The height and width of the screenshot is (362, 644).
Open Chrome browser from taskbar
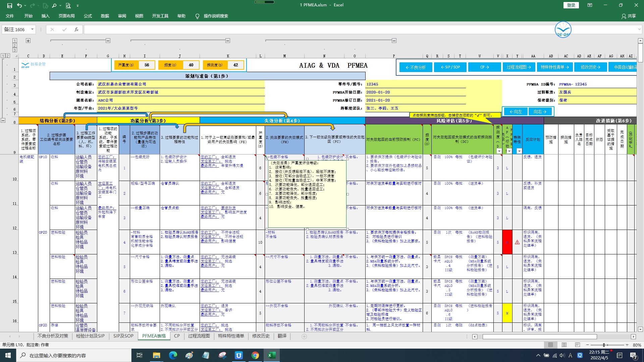(x=255, y=355)
